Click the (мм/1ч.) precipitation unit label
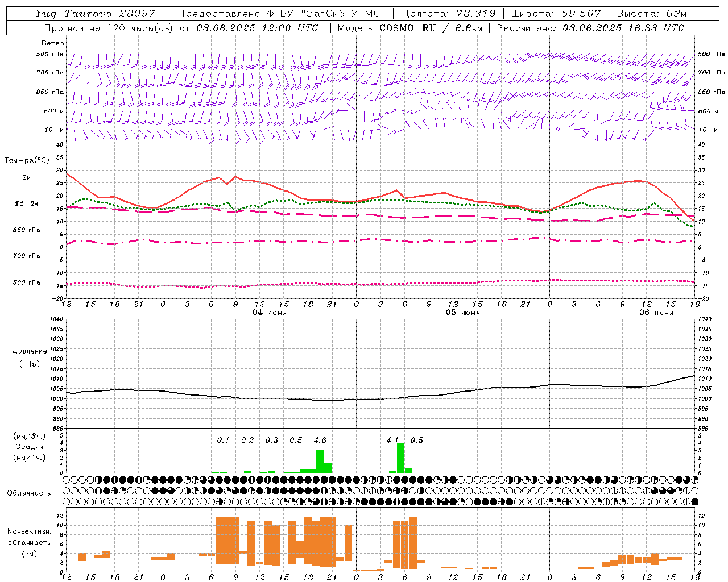The height and width of the screenshot is (582, 728). coord(30,458)
